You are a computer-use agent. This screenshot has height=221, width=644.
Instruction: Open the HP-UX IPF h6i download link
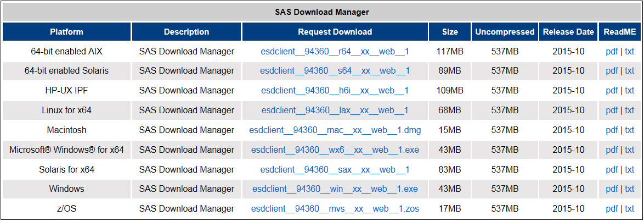tap(335, 91)
